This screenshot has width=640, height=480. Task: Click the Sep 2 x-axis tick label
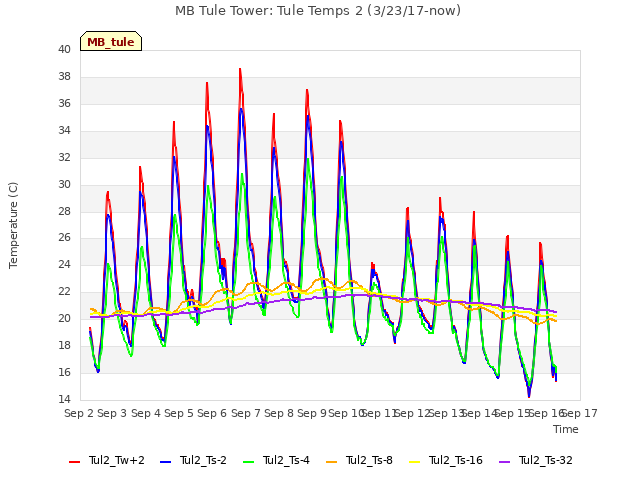pos(79,413)
